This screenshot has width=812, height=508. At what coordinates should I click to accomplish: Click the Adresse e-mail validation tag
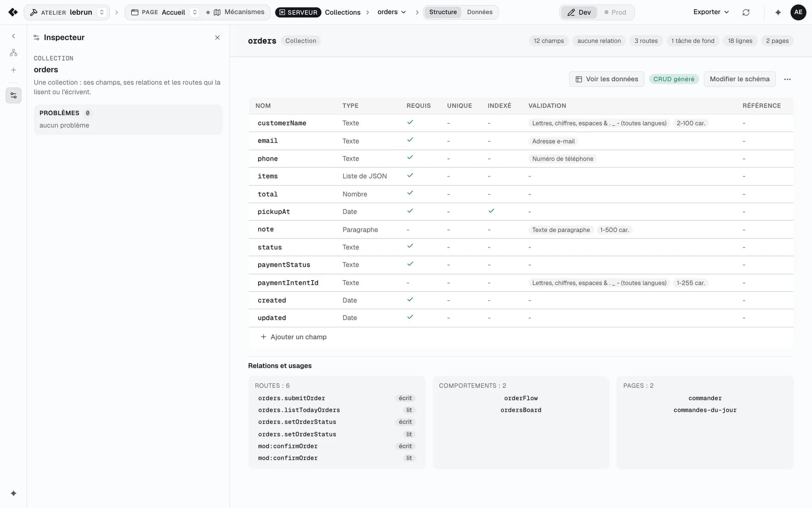[x=553, y=141]
